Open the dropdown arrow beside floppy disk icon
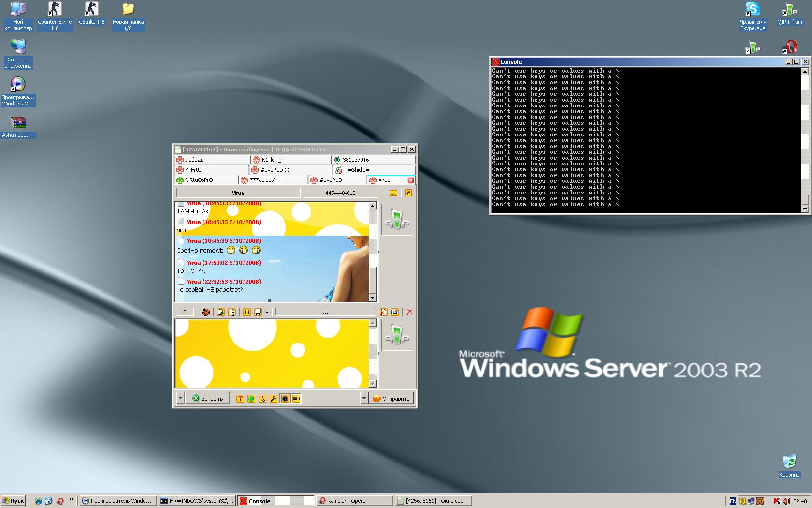This screenshot has width=812, height=508. tap(267, 312)
